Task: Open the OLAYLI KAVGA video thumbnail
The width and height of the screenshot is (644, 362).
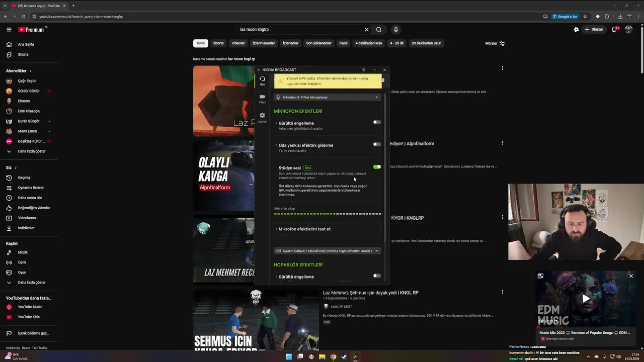Action: (224, 175)
